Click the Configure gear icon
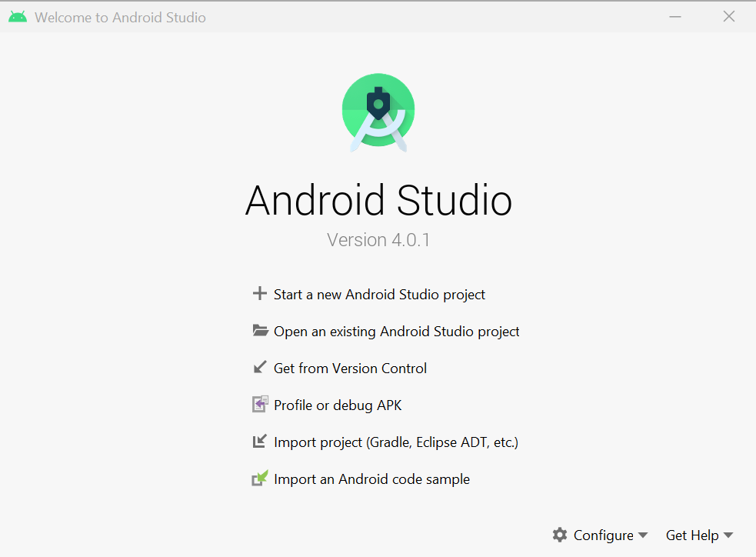 560,535
